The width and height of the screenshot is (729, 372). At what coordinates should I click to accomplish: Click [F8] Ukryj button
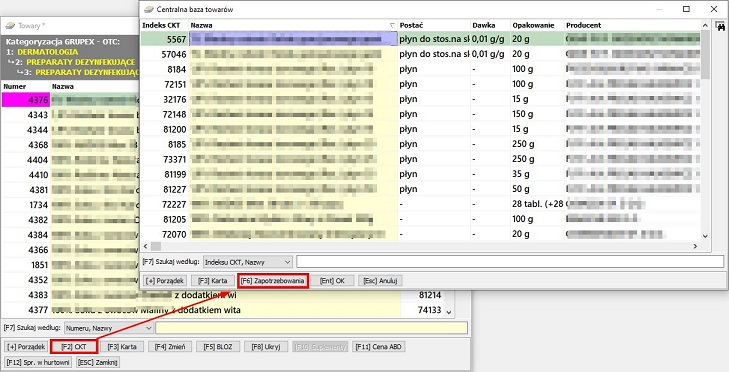[x=266, y=347]
